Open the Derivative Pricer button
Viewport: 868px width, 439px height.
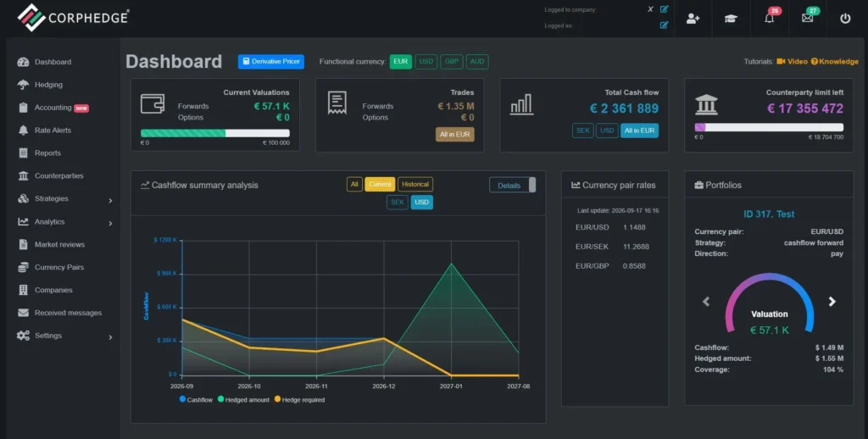pyautogui.click(x=271, y=62)
